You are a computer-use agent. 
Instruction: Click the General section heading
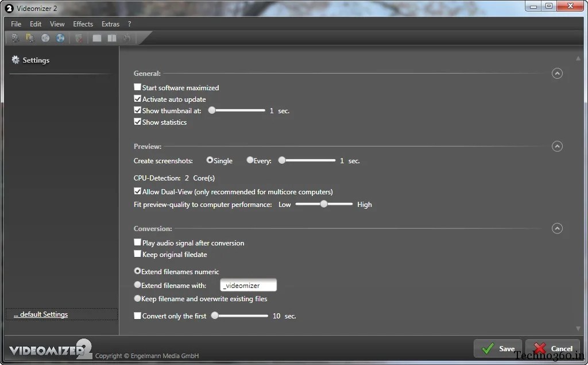(x=147, y=73)
